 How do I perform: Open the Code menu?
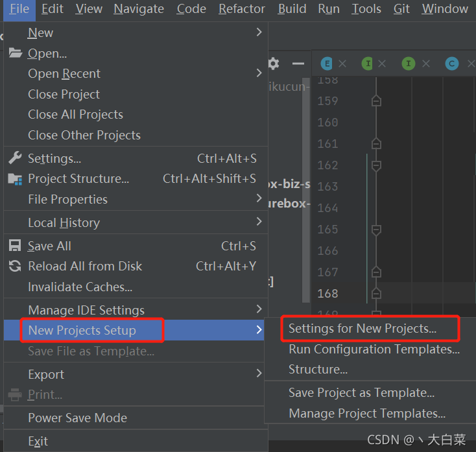click(x=191, y=9)
